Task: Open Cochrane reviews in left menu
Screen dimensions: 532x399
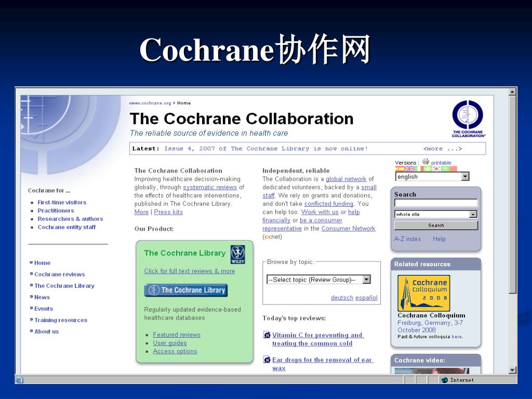Action: point(59,274)
